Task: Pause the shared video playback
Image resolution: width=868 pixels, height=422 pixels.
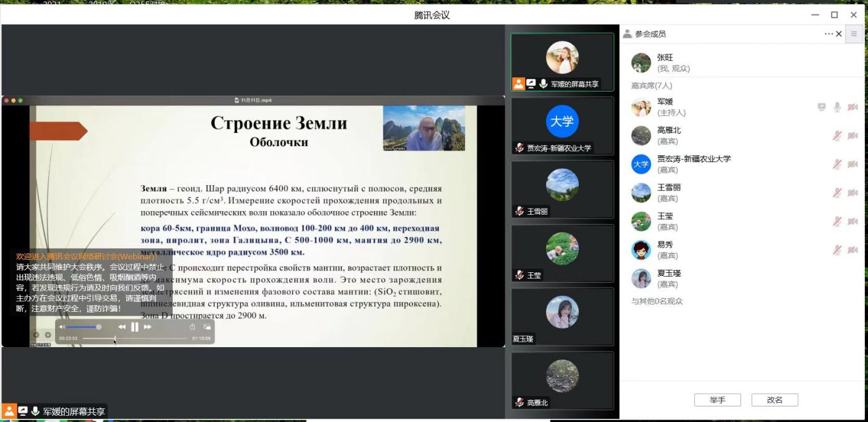Action: click(134, 327)
